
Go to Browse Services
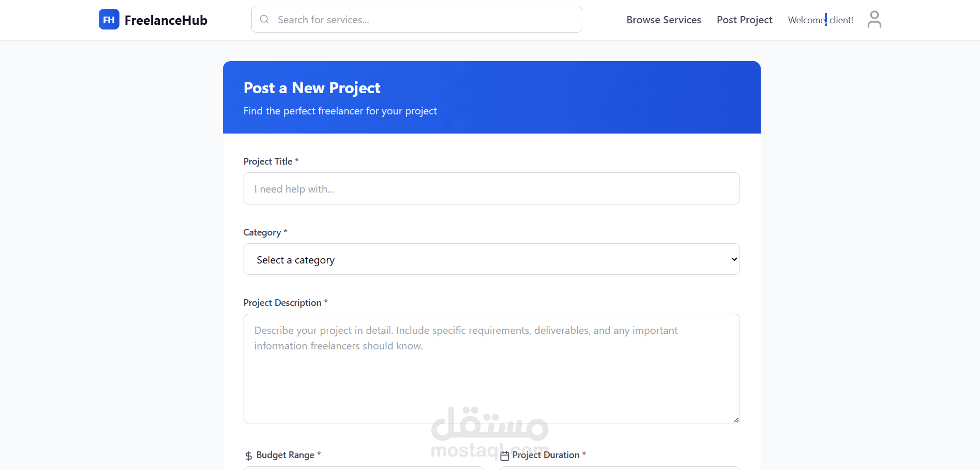(664, 20)
